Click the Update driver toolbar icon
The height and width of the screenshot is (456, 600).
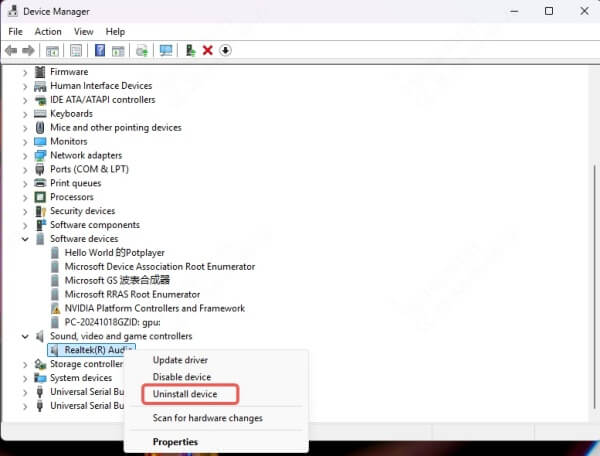click(142, 50)
